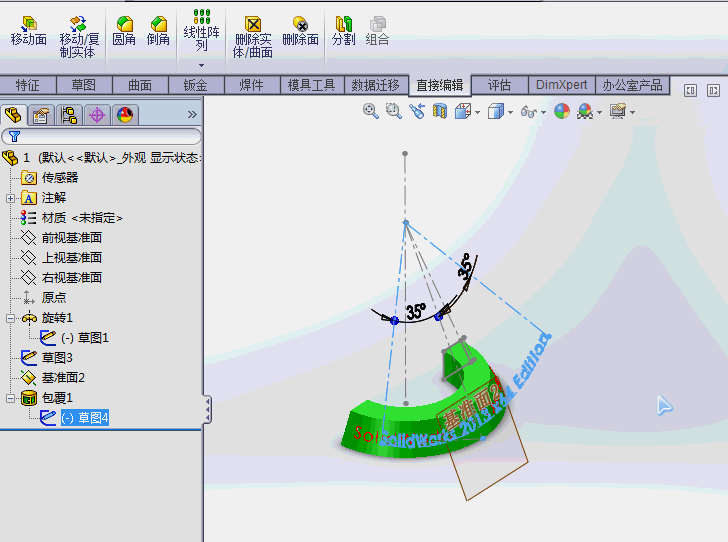Viewport: 728px width, 542px height.
Task: Open the Move/Copy Body (移动/复制实体) tool
Action: [x=78, y=37]
